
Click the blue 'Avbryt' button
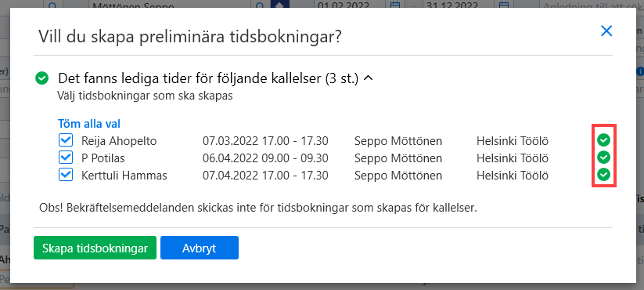(200, 248)
